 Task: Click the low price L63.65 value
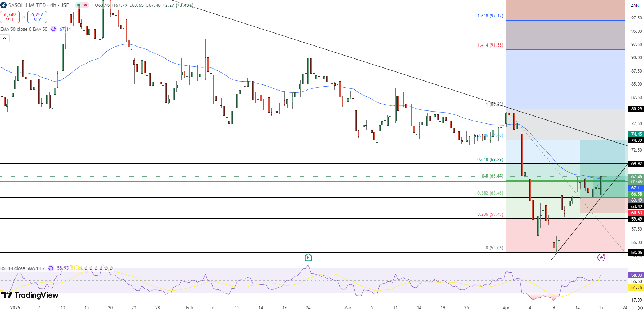[x=136, y=5]
